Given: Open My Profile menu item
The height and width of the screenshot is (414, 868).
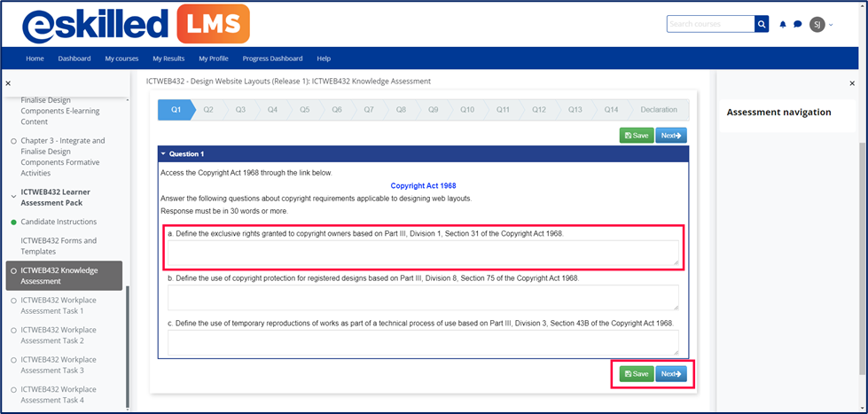Looking at the screenshot, I should (x=214, y=59).
